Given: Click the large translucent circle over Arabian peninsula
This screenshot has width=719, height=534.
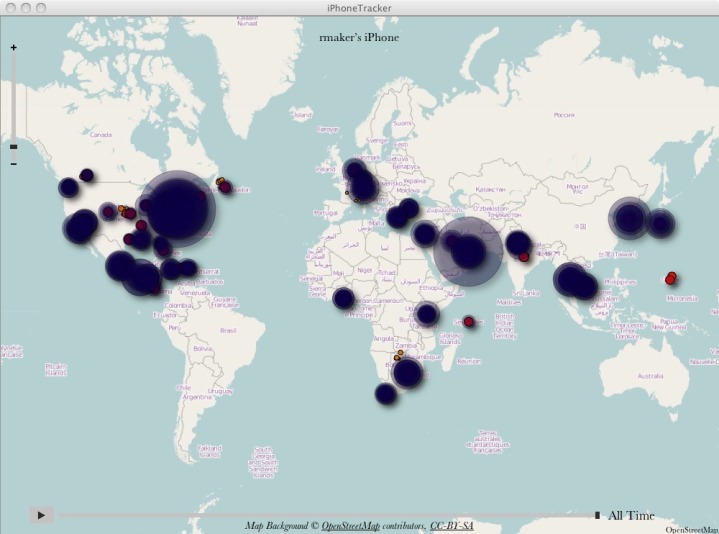Looking at the screenshot, I should click(468, 251).
